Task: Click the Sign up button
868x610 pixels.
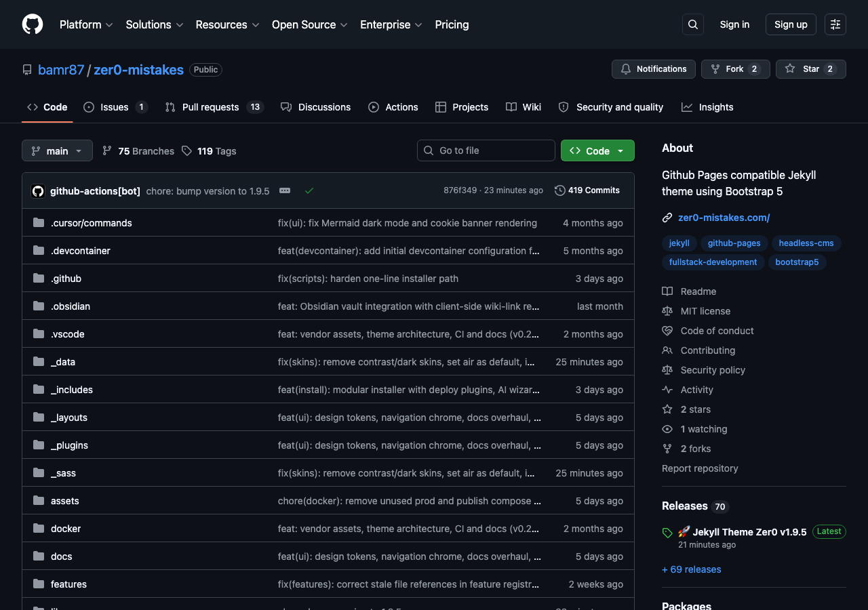Action: [x=791, y=24]
